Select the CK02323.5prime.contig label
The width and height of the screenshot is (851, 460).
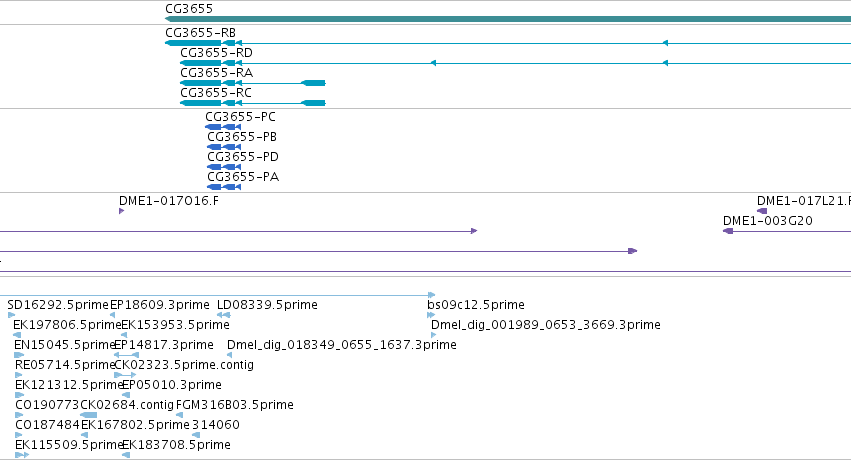pyautogui.click(x=184, y=365)
